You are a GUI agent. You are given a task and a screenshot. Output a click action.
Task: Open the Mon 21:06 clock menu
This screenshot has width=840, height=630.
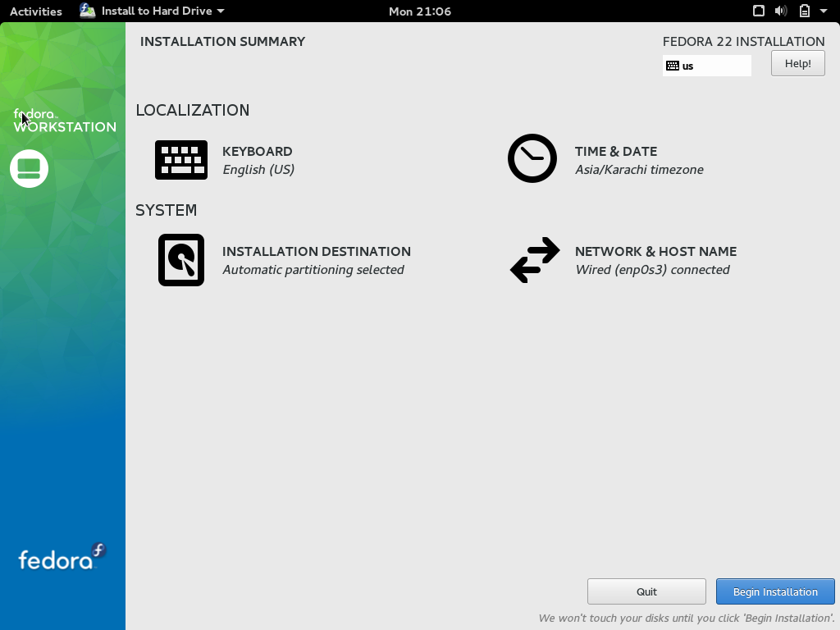(x=420, y=11)
